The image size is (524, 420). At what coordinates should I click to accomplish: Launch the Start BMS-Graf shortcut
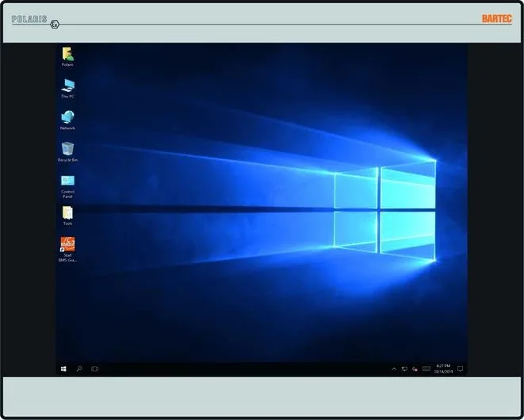coord(67,245)
